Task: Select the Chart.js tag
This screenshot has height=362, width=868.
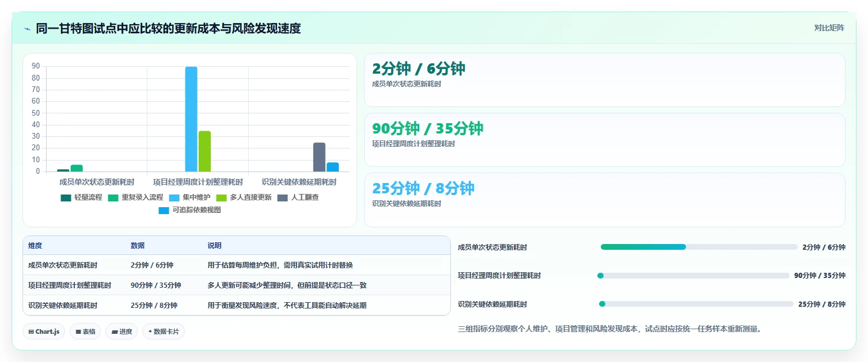Action: click(44, 331)
